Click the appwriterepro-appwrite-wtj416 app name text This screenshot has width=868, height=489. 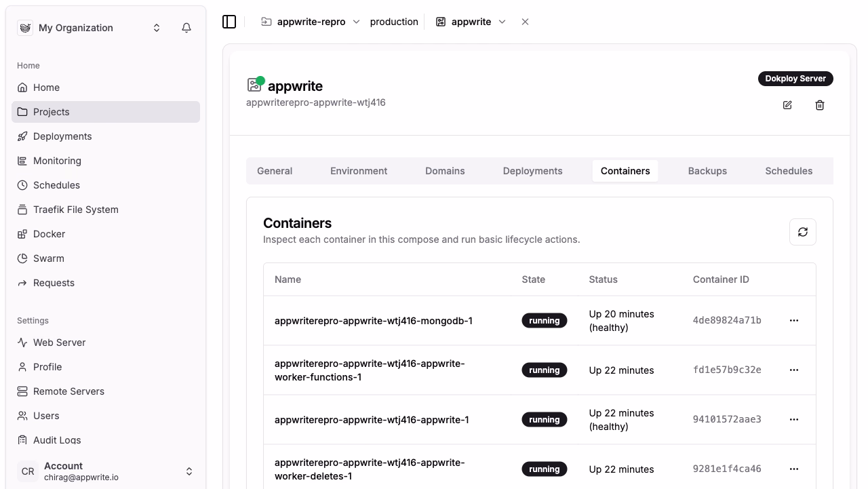point(316,102)
